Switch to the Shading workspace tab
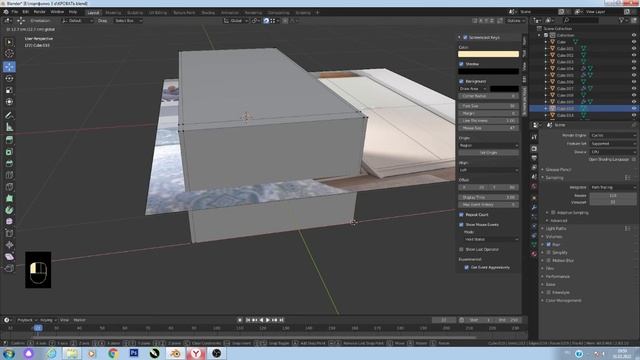Image resolution: width=640 pixels, height=360 pixels. (x=208, y=13)
